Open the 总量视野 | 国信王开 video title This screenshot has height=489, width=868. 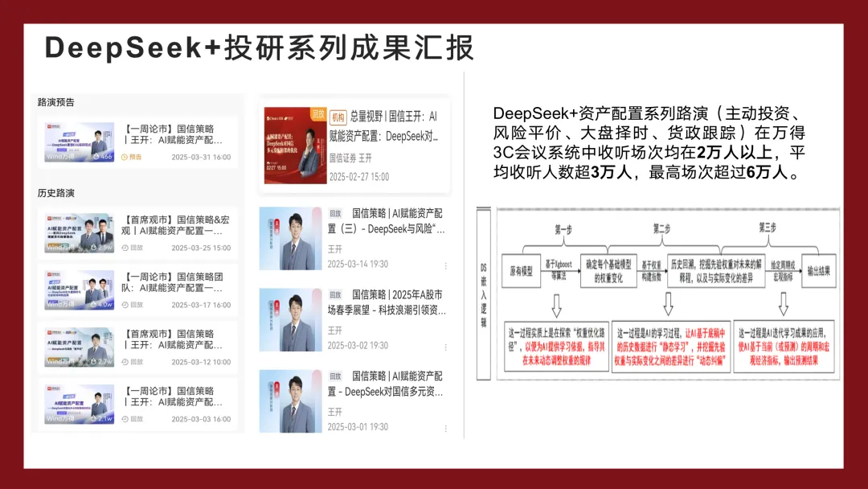(384, 126)
